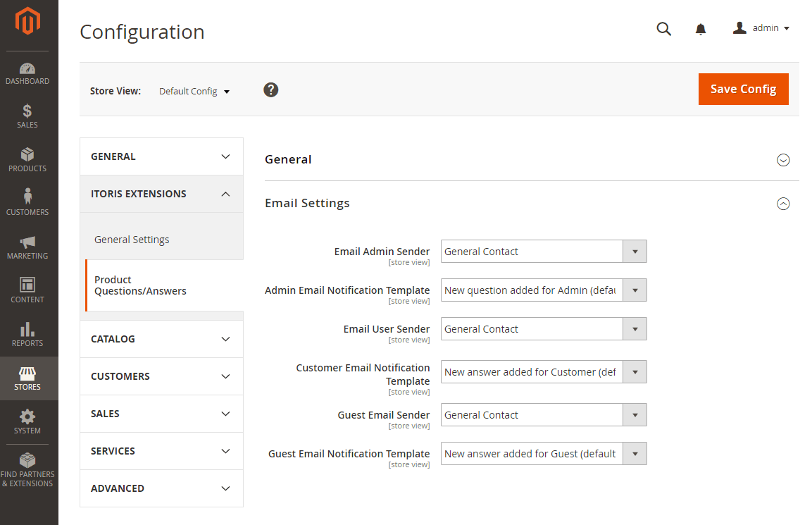This screenshot has width=812, height=525.
Task: Open the Store View Default Config dropdown
Action: click(x=194, y=92)
